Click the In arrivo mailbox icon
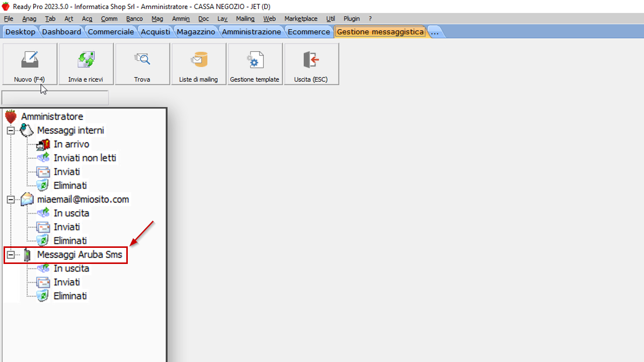Screen dimensions: 644x362 pyautogui.click(x=43, y=144)
